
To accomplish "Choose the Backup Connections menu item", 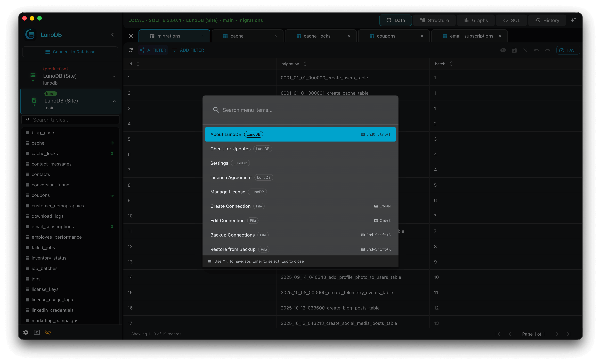I will (x=300, y=235).
